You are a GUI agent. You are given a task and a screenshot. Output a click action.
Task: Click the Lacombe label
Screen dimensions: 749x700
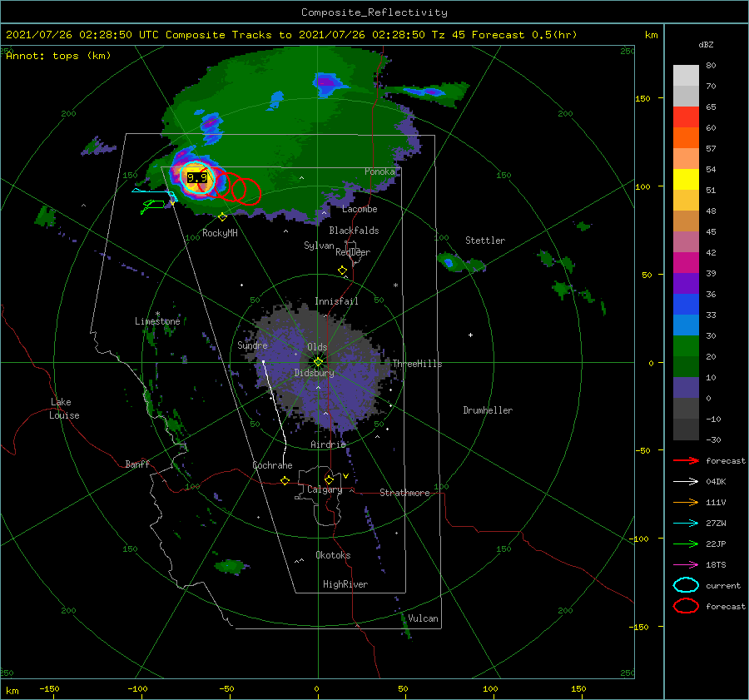tap(360, 209)
